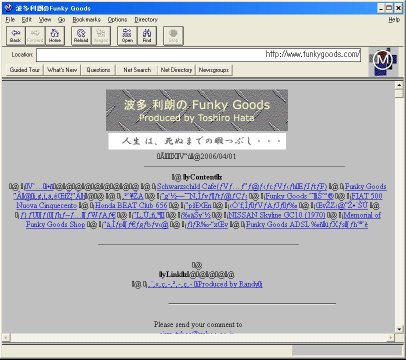Image resolution: width=406 pixels, height=360 pixels.
Task: Open the Help menu
Action: click(394, 20)
